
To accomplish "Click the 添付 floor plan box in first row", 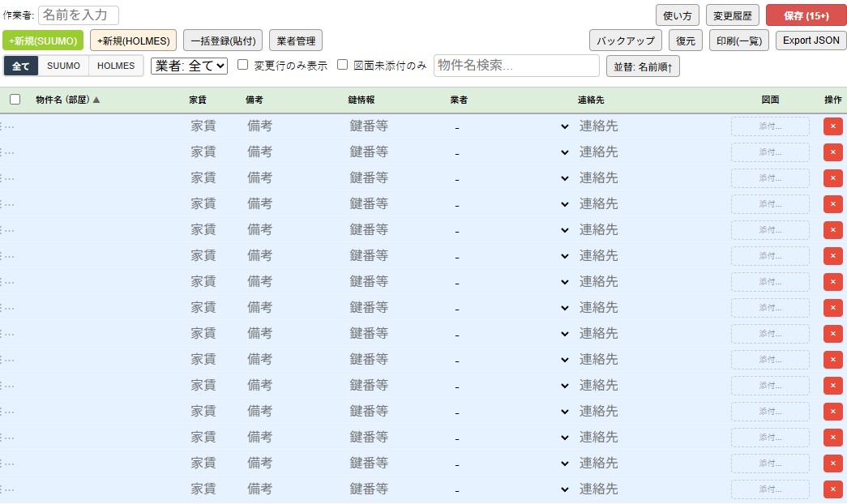I will pos(769,126).
